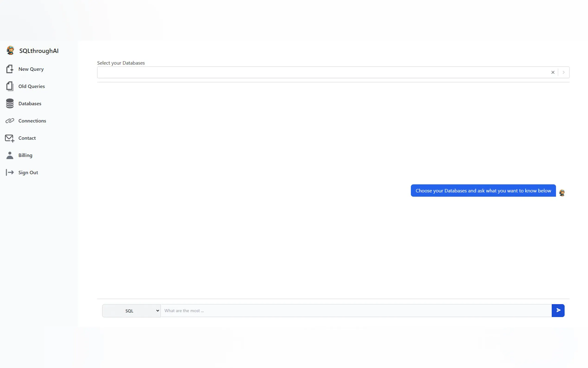Click the Connections chain link icon

(10, 121)
